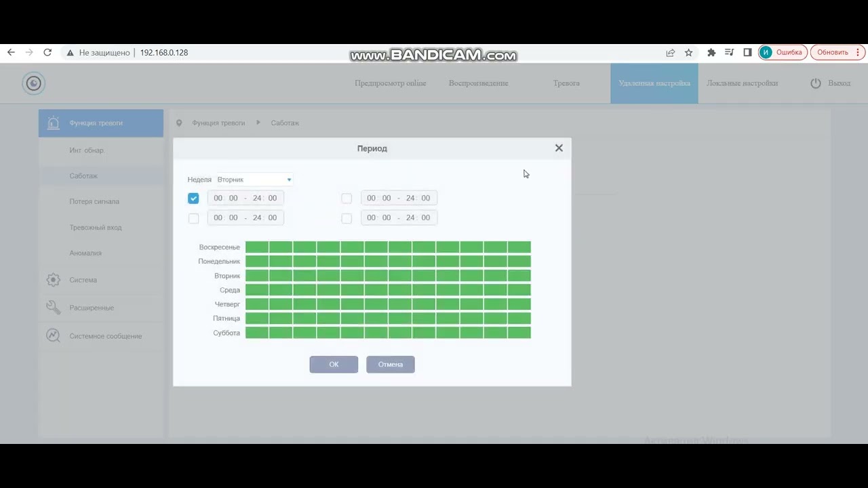
Task: Click the top right period time range field
Action: pos(399,198)
